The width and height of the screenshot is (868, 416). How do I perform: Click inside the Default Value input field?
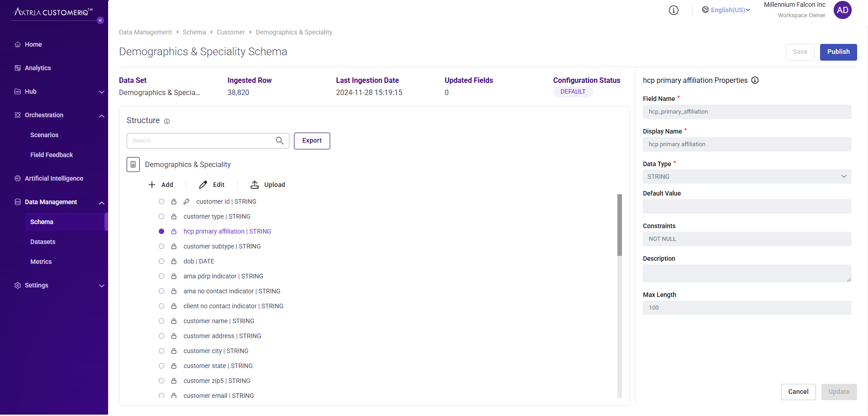point(746,206)
